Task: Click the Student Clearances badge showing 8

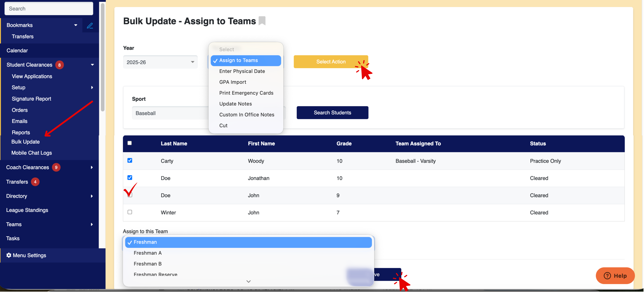Action: pyautogui.click(x=59, y=65)
